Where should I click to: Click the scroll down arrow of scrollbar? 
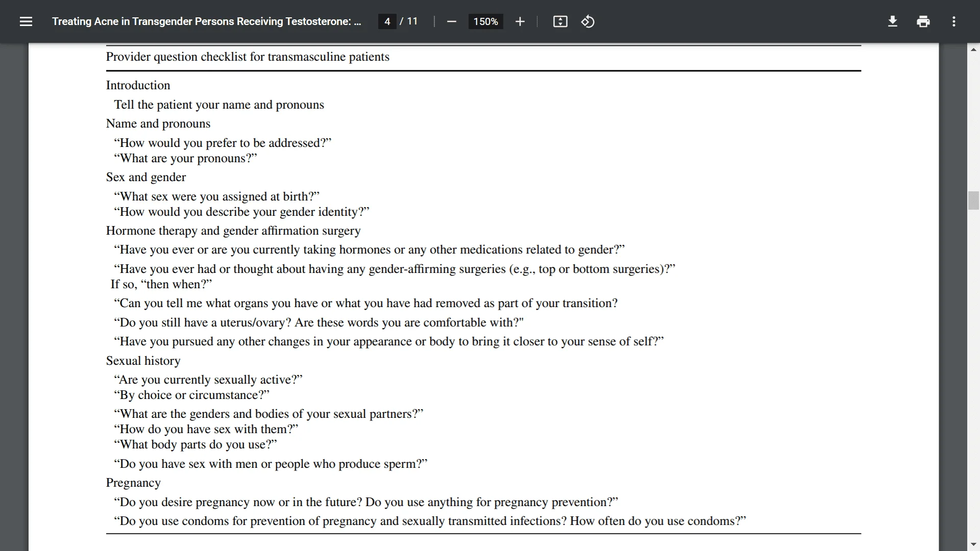[973, 544]
